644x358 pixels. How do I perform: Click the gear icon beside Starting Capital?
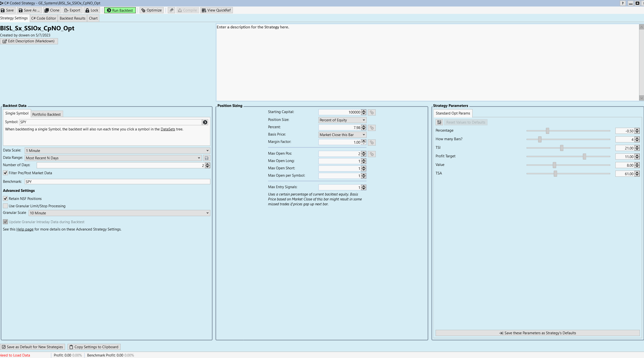372,113
